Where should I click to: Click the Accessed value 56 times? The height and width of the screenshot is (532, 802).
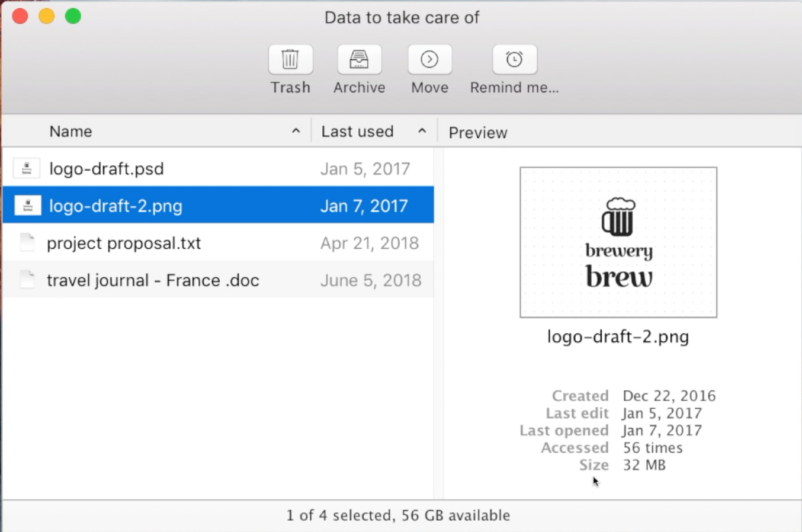click(x=653, y=447)
